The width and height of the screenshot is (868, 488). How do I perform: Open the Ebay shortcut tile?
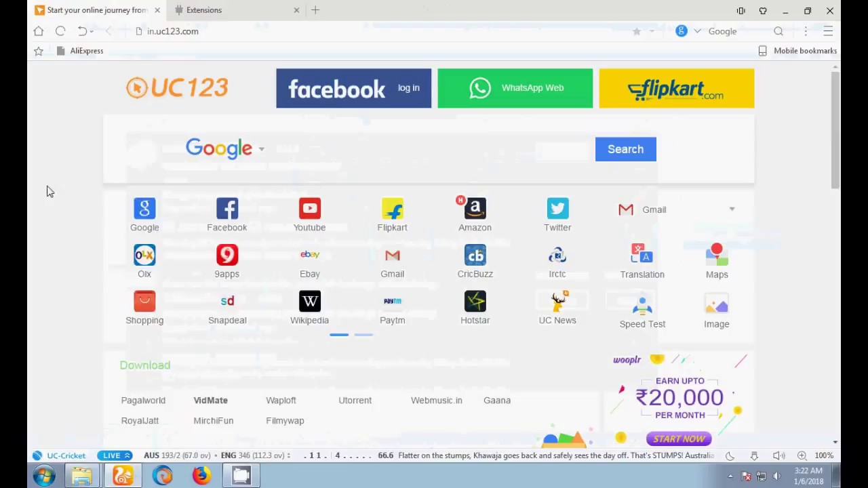pyautogui.click(x=310, y=262)
